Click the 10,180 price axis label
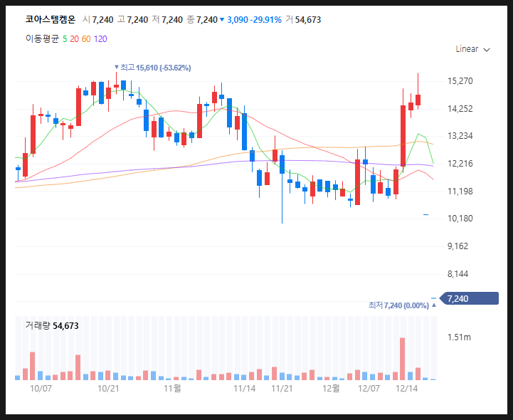This screenshot has height=420, width=513. click(x=460, y=219)
